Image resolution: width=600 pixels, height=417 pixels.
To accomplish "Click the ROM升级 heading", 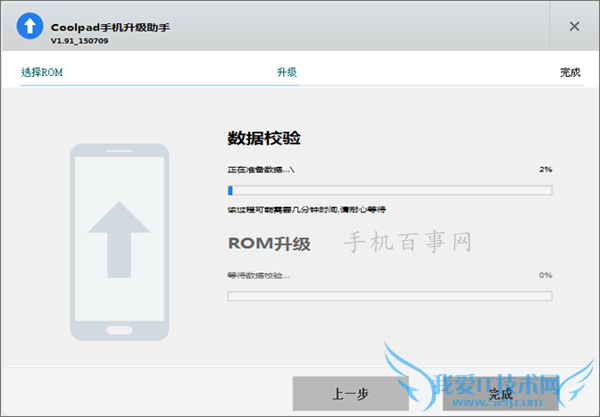I will point(269,243).
